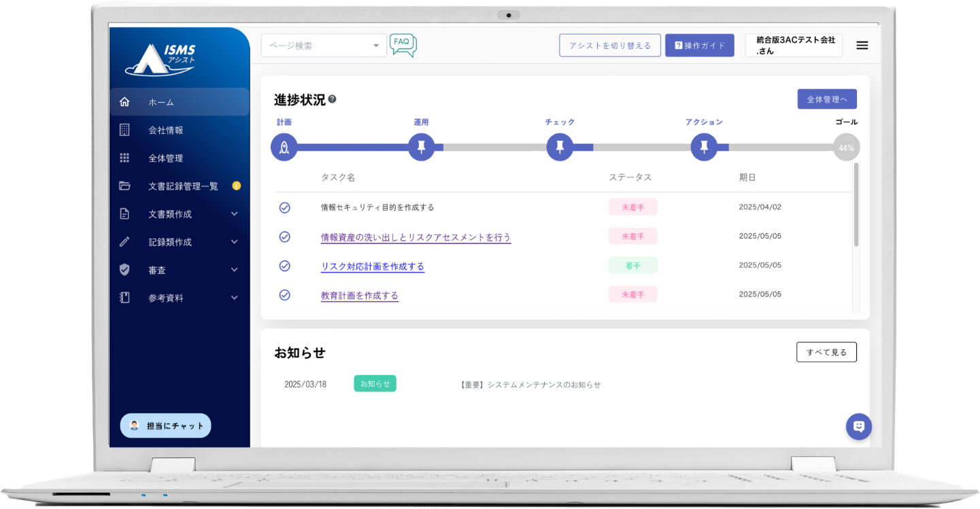Click the date 2025/04/02
980x509 pixels.
(x=760, y=207)
